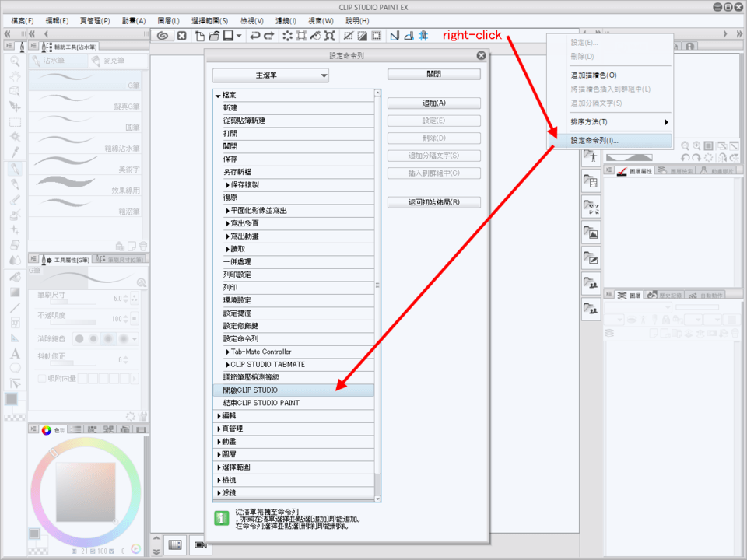Click the 返回初始佈局(R) button

(x=433, y=202)
